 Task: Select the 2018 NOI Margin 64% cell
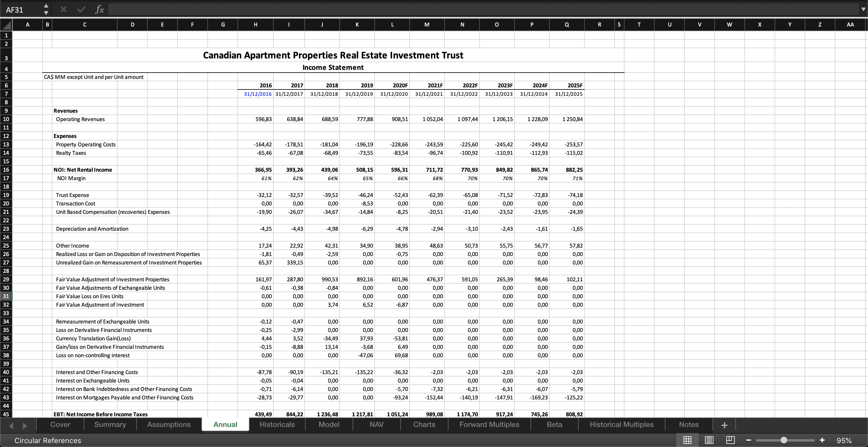(x=322, y=178)
